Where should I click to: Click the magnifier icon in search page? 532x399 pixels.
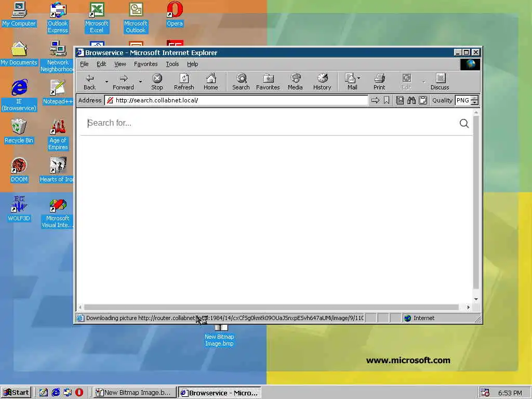pos(464,124)
